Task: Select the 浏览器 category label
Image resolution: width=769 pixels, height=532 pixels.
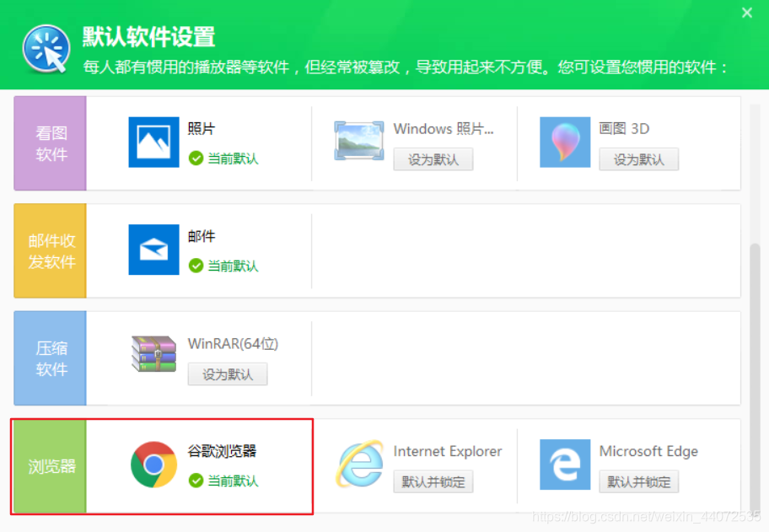Action: [x=51, y=465]
